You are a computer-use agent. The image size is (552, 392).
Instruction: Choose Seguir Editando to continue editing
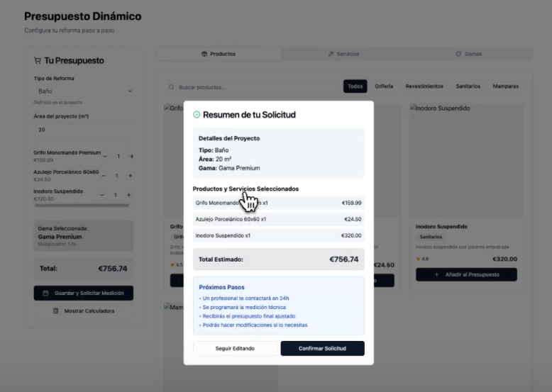(x=235, y=349)
